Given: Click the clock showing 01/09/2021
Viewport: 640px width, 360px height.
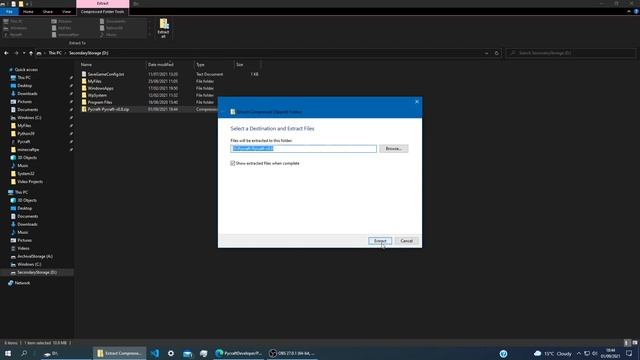Looking at the screenshot, I should pos(610,353).
